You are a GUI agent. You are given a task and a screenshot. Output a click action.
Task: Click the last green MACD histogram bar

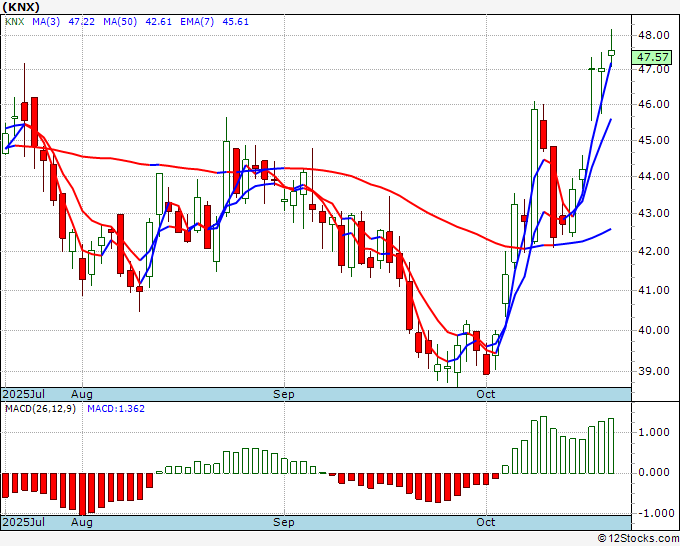click(x=611, y=446)
